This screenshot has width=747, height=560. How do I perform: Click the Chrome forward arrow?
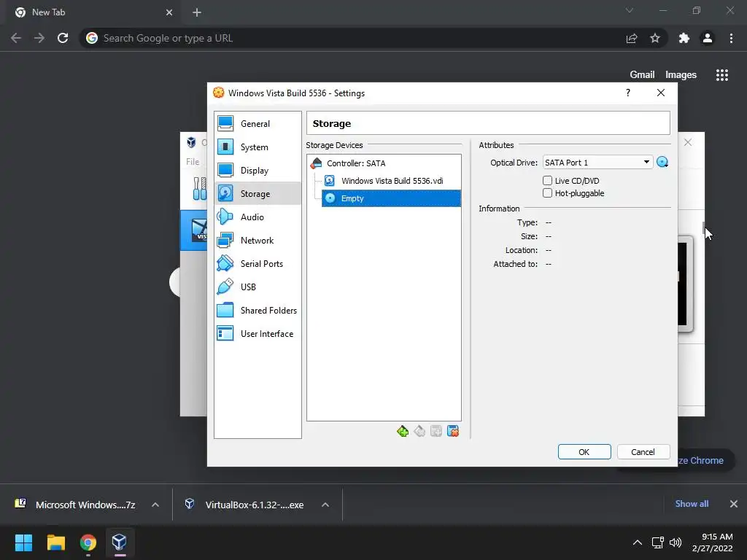pyautogui.click(x=39, y=38)
